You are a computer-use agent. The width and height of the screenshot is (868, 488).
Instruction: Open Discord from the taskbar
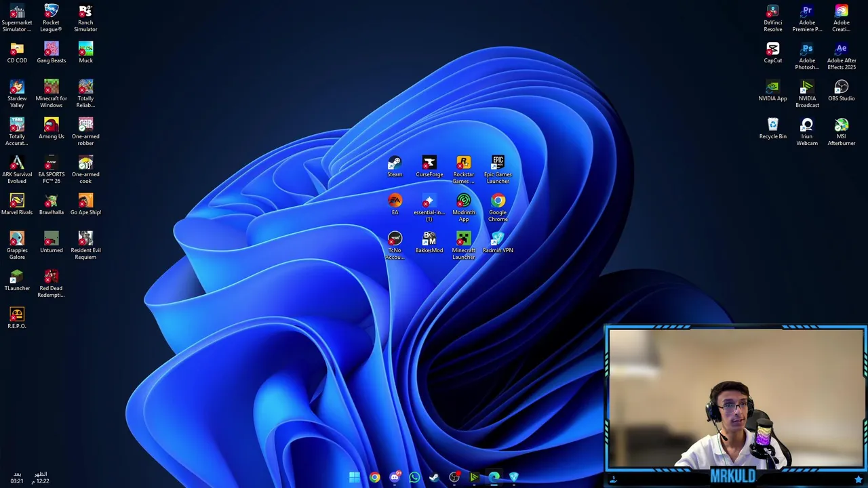(395, 477)
